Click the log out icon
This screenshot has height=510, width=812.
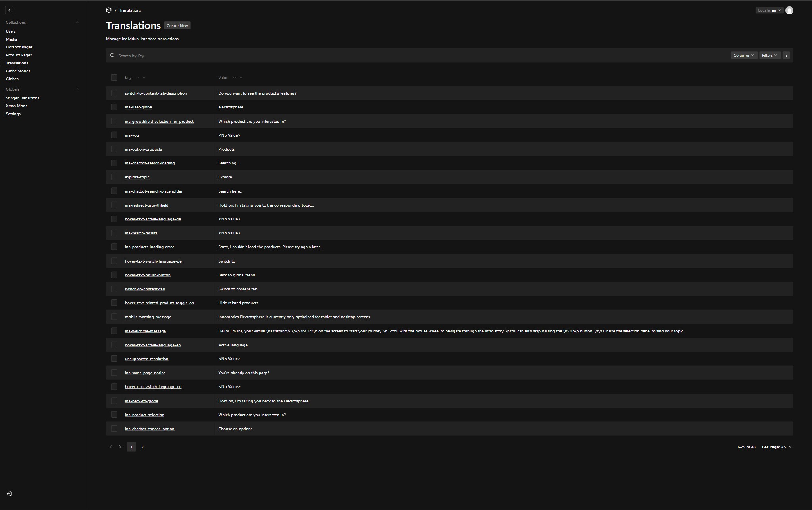(x=9, y=494)
